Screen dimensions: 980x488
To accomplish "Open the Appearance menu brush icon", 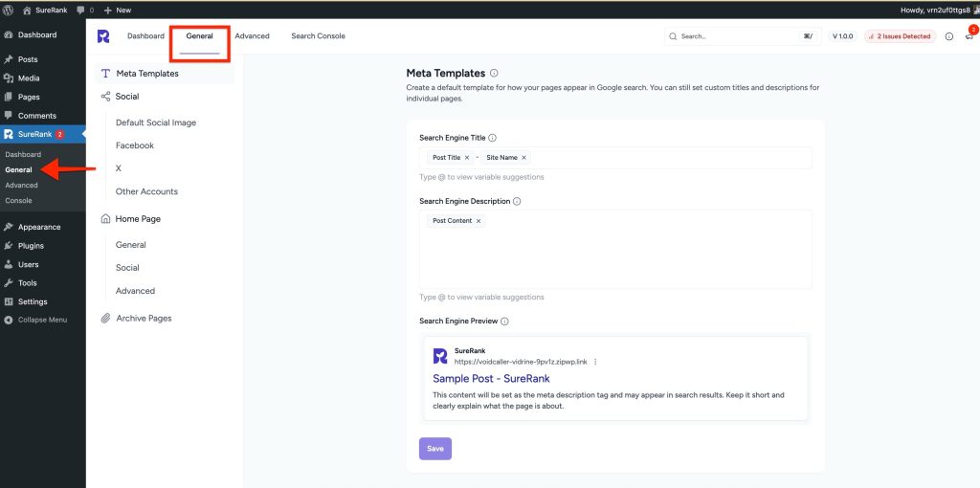I will 8,227.
